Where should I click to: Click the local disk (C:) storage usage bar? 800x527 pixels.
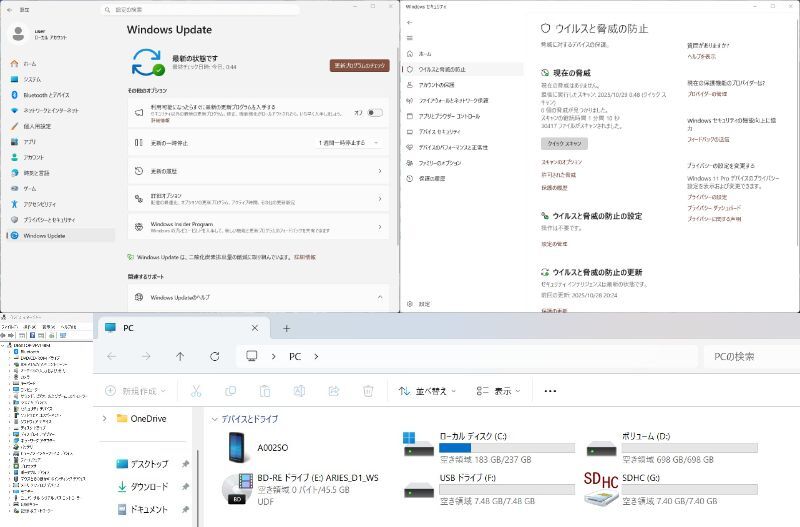[x=506, y=448]
